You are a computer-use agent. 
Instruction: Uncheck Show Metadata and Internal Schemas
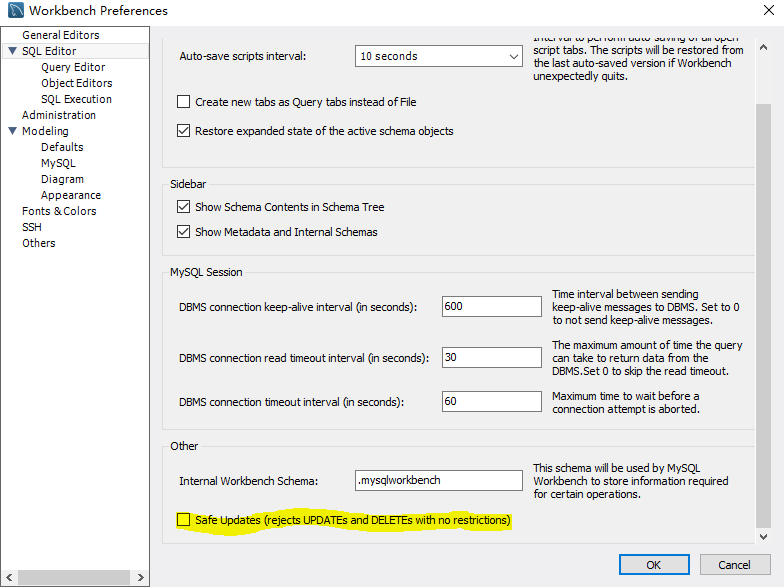pos(184,232)
